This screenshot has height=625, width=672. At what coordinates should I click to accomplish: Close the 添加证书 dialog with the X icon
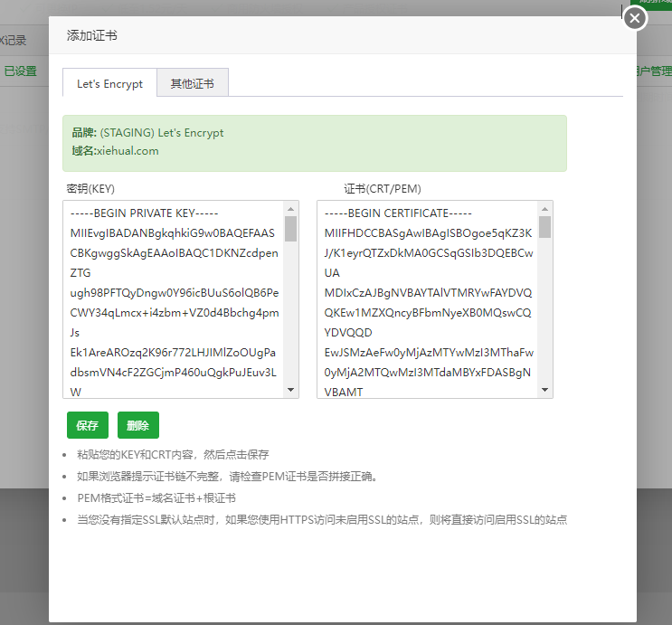pos(635,18)
